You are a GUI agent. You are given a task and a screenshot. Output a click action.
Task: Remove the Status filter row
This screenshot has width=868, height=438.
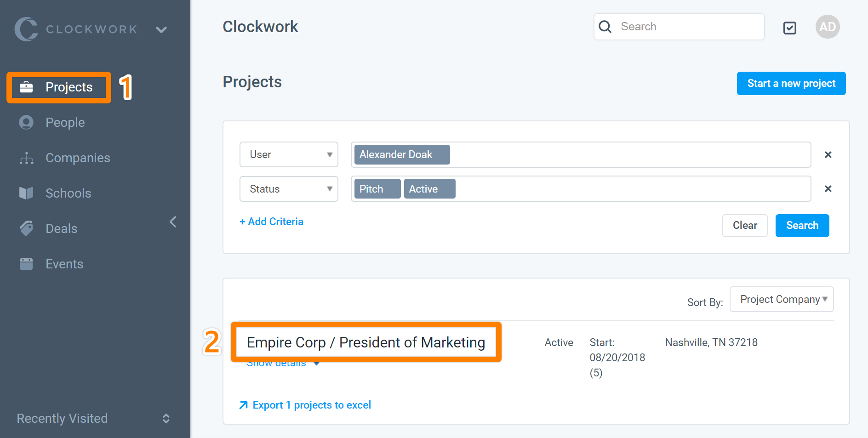coord(828,189)
